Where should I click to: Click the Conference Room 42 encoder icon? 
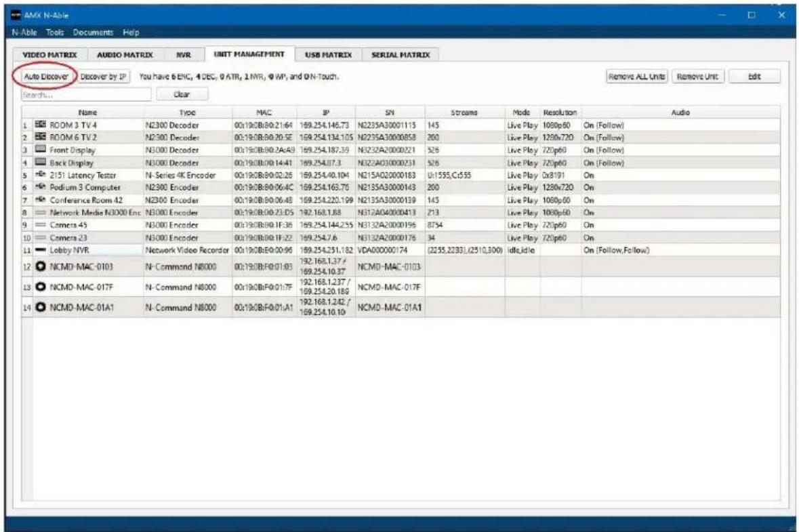(x=40, y=200)
